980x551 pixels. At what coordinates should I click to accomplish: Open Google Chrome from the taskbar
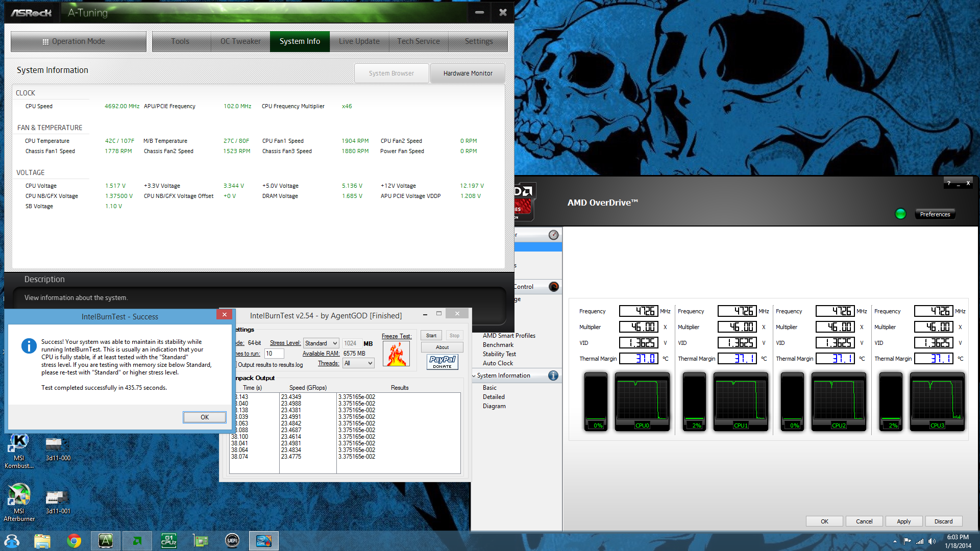74,541
